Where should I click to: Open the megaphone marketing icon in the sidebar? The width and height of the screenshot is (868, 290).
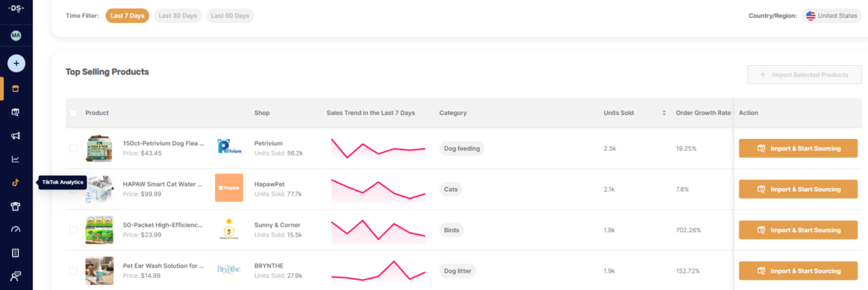[16, 136]
